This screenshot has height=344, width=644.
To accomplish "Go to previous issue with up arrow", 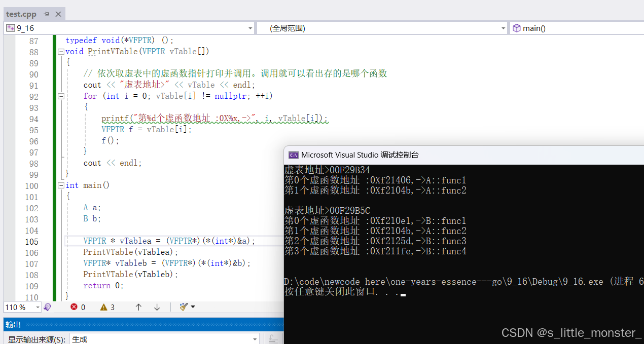I will 138,307.
